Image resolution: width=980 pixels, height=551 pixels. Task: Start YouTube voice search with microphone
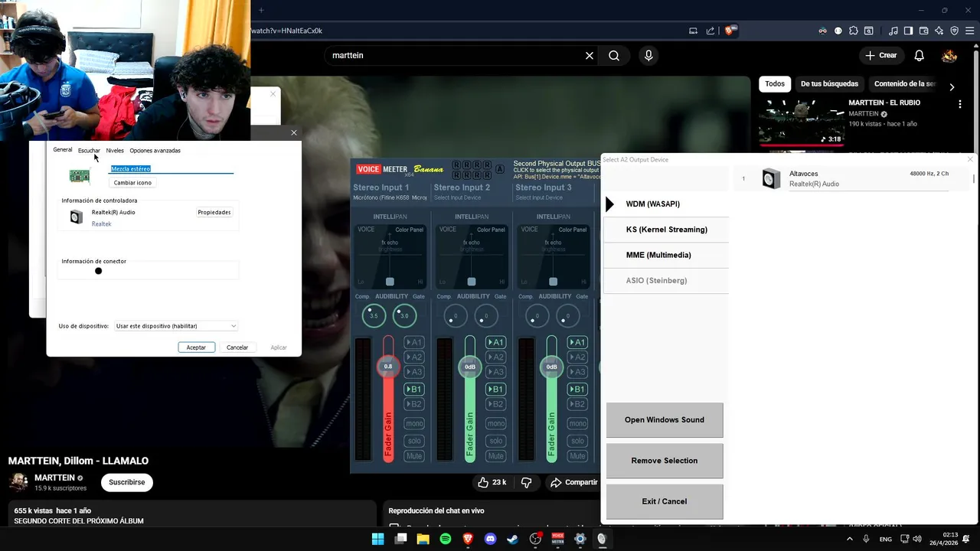coord(648,55)
